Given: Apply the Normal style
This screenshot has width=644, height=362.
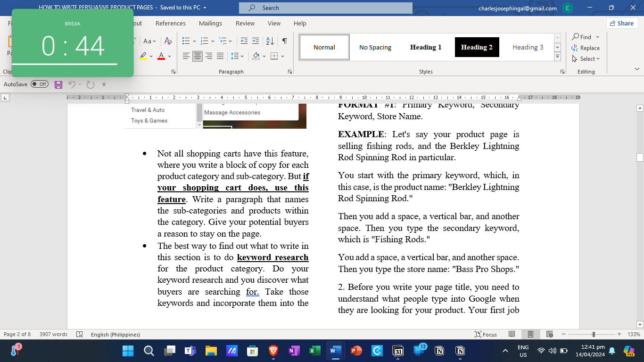Looking at the screenshot, I should pyautogui.click(x=324, y=47).
